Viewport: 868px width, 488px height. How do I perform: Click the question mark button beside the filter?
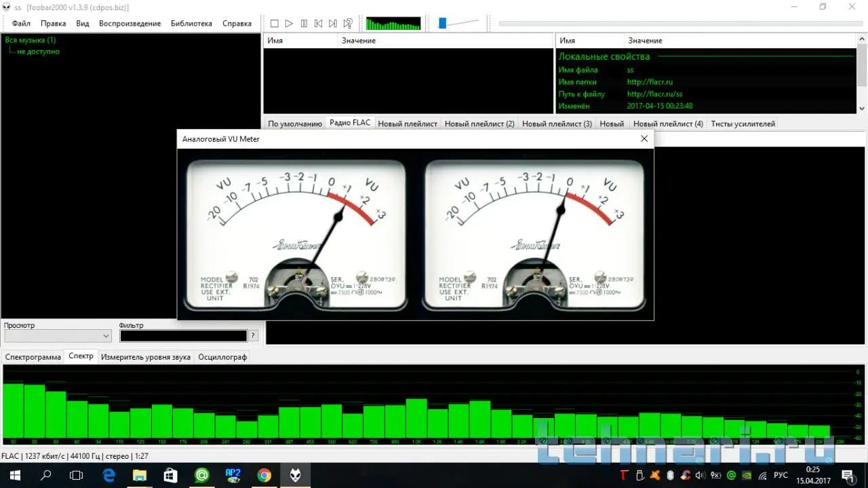coord(253,336)
